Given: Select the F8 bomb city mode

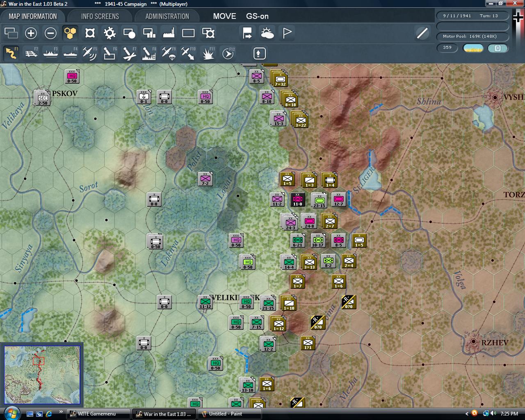Looking at the screenshot, I should (149, 53).
